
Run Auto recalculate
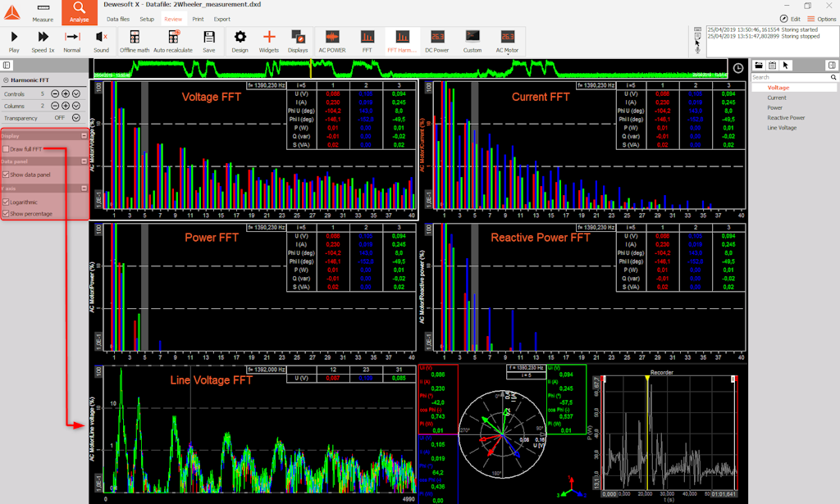coord(173,42)
